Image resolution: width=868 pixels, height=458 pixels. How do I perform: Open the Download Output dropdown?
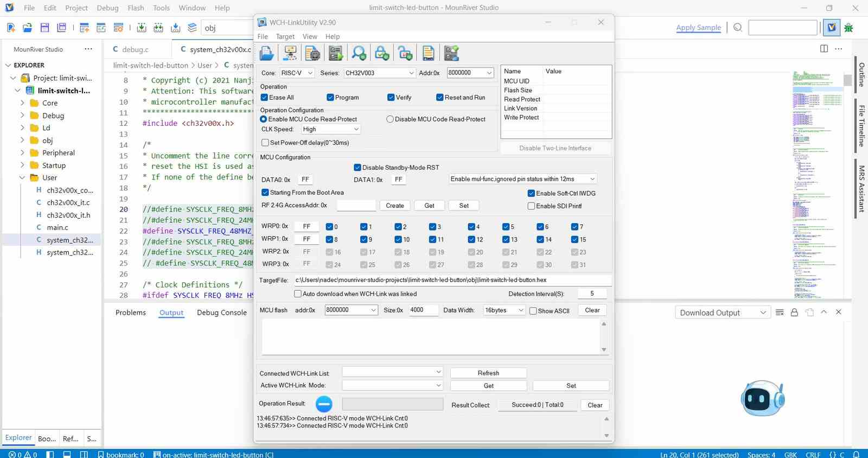pyautogui.click(x=723, y=313)
